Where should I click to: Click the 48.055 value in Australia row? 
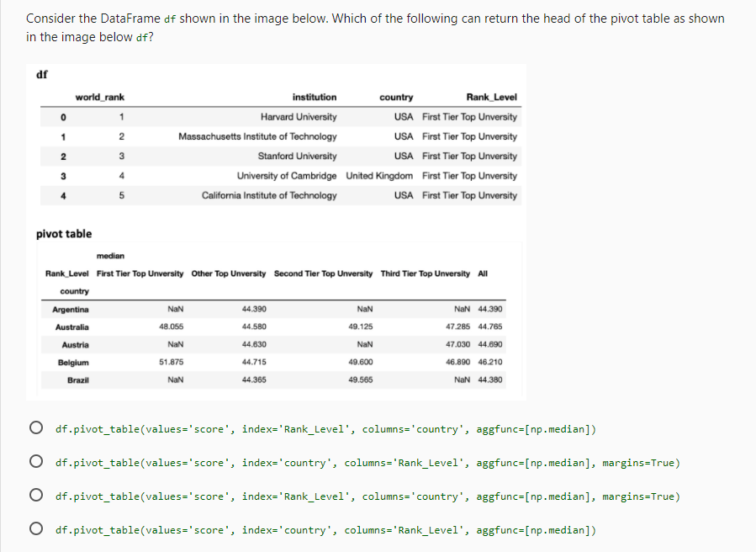[172, 326]
